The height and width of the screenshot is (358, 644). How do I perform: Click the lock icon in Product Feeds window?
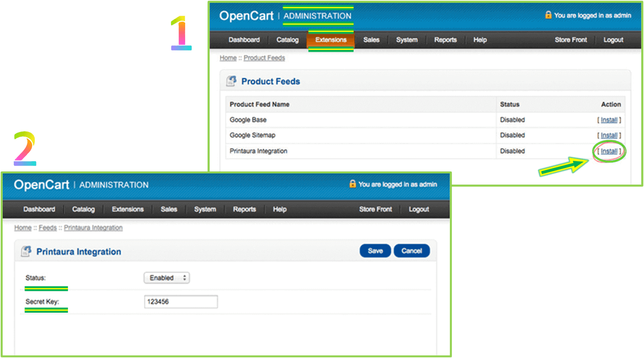coord(548,15)
